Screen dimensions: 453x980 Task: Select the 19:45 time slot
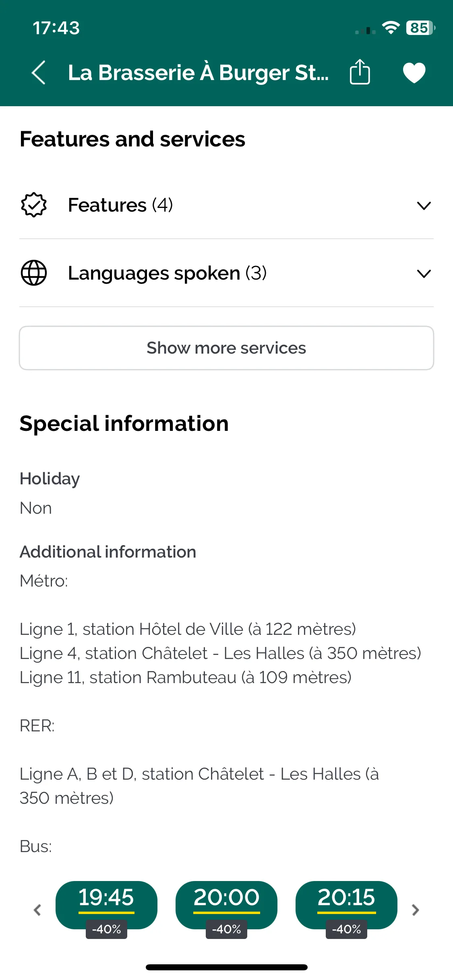[x=106, y=905]
